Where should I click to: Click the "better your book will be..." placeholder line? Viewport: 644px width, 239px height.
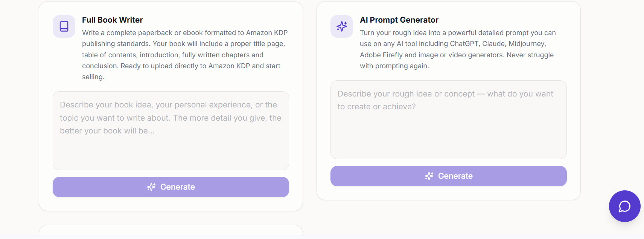(107, 131)
